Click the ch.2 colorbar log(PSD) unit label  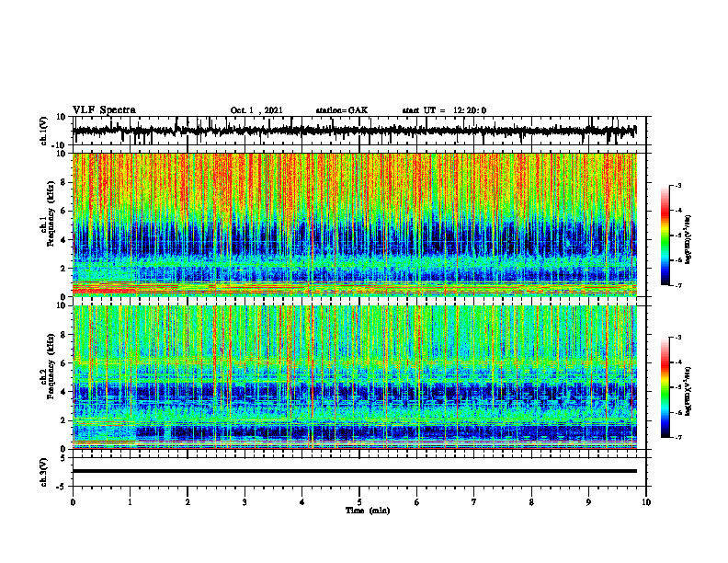click(x=689, y=391)
